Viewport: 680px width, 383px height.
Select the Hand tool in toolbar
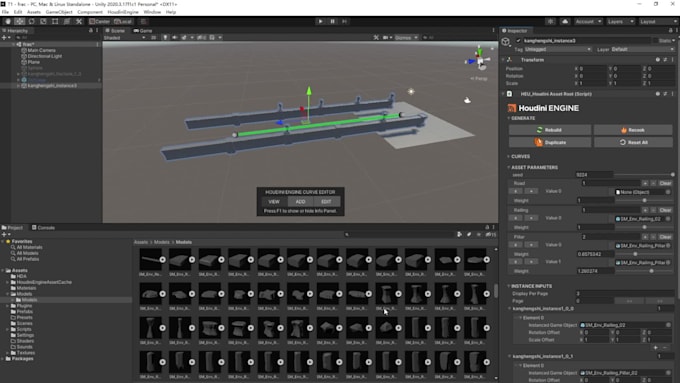pos(8,21)
